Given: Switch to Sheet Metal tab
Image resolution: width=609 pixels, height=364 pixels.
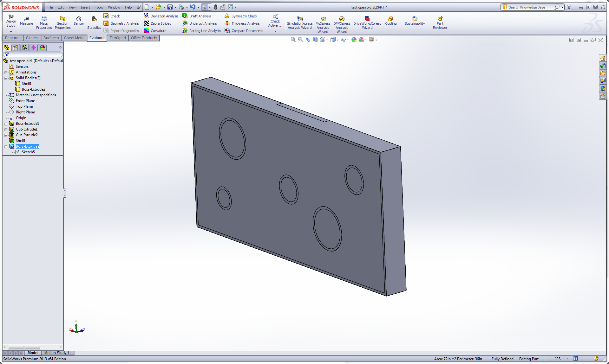Looking at the screenshot, I should click(x=74, y=38).
